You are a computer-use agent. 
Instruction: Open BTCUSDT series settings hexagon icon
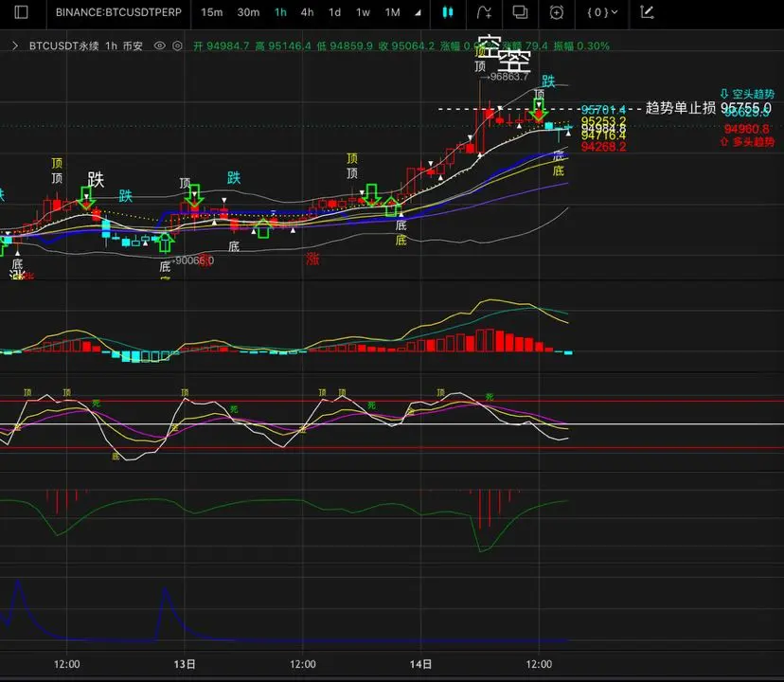(x=177, y=45)
